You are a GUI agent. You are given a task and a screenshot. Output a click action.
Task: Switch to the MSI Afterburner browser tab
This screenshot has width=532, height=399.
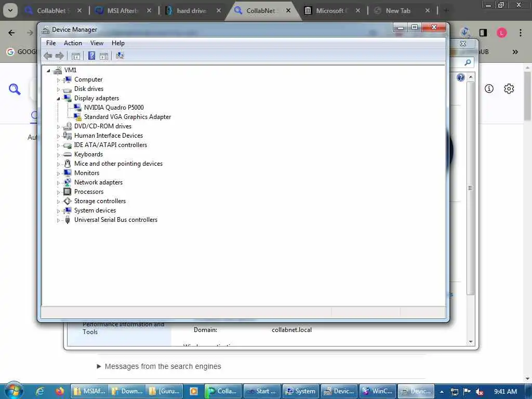pos(124,10)
